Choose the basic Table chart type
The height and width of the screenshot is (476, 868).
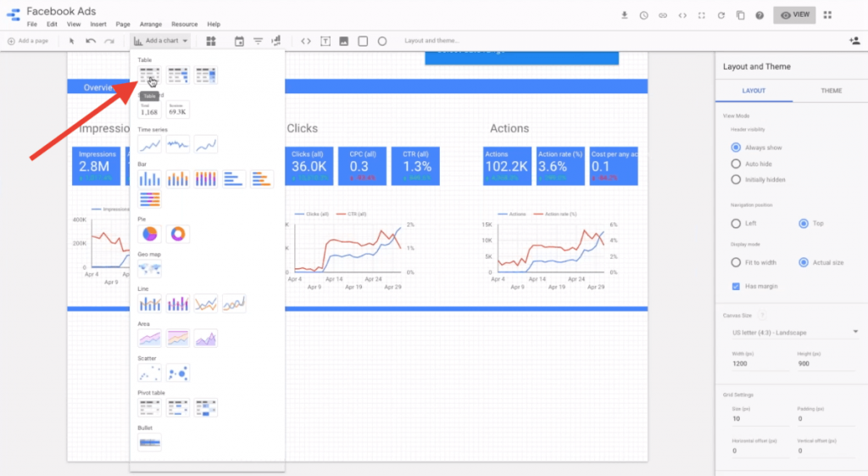[x=149, y=76]
